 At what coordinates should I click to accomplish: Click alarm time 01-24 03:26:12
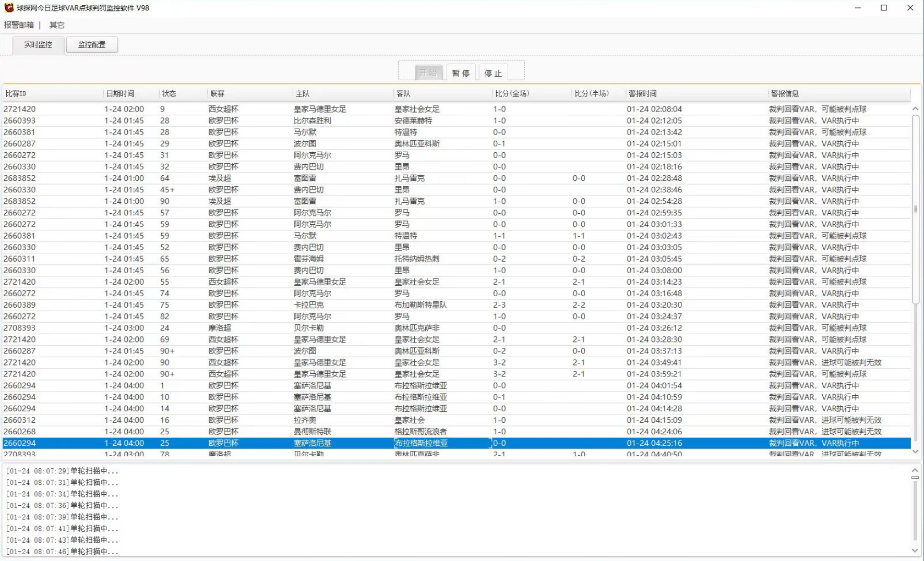(654, 328)
